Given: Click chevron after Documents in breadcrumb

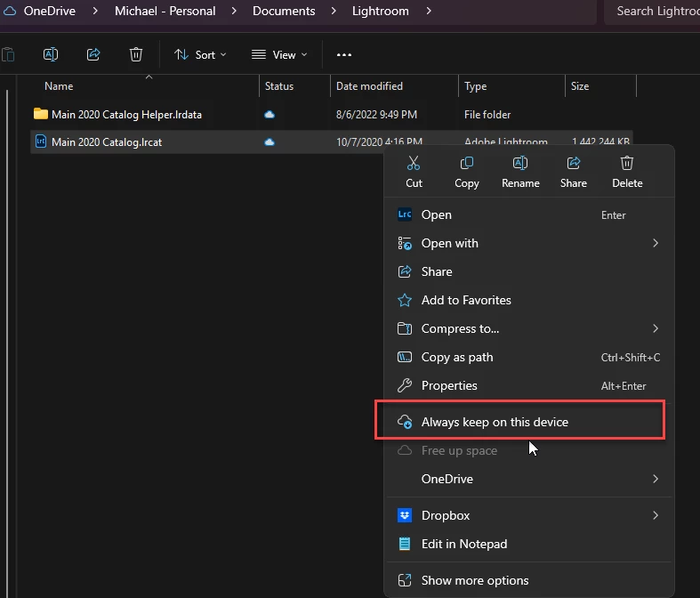Looking at the screenshot, I should pyautogui.click(x=334, y=11).
